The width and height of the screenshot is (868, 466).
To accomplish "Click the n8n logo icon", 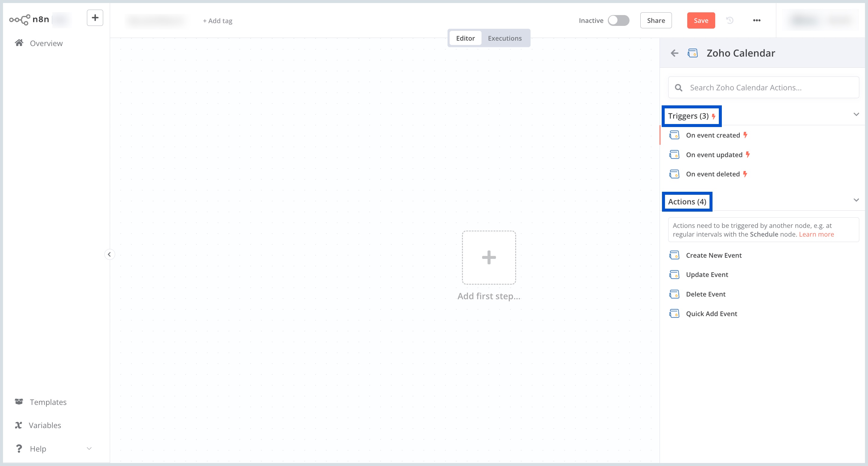I will click(x=20, y=20).
